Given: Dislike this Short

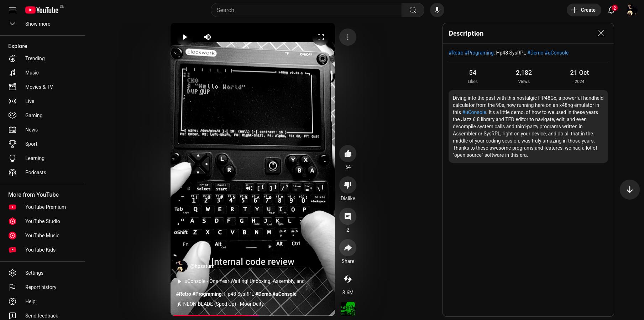Looking at the screenshot, I should 348,185.
